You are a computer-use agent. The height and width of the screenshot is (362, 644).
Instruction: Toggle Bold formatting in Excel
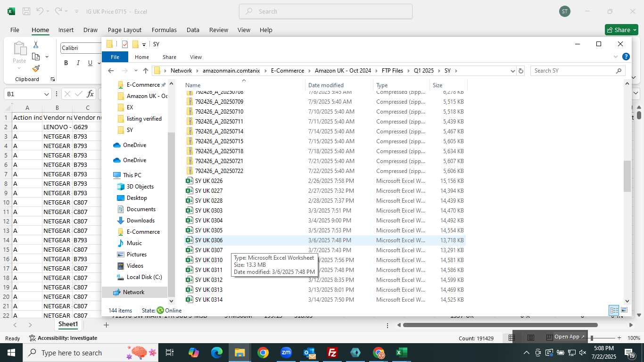(66, 63)
